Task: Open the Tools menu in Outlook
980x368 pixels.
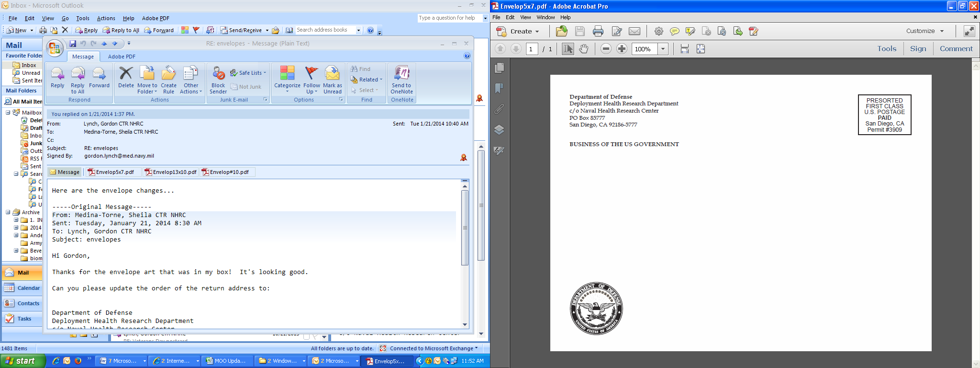Action: 83,18
